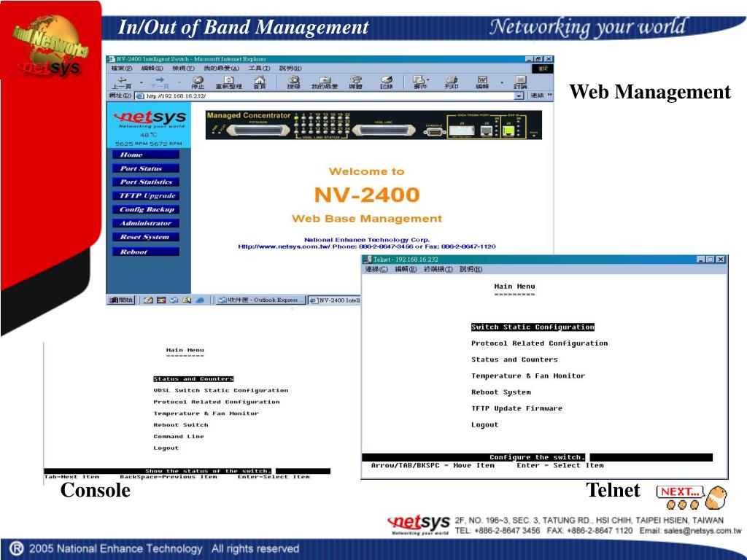Click the netsys logo in the web page
This screenshot has width=747, height=560.
point(150,119)
